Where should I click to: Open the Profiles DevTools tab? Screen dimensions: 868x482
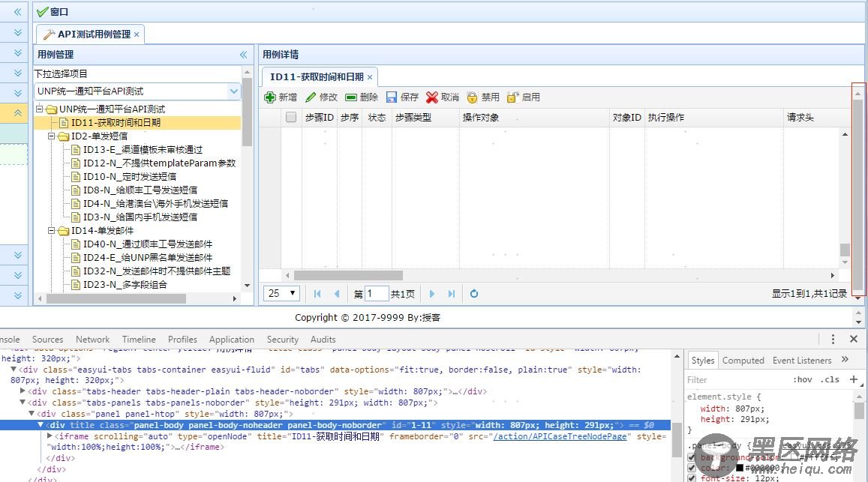tap(182, 340)
